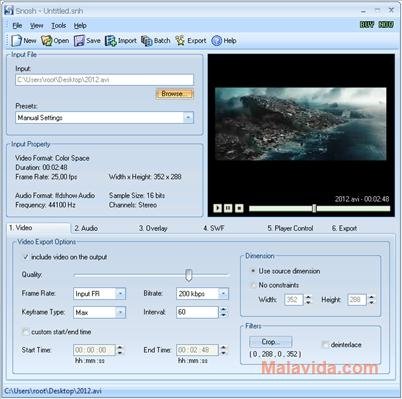Click the New toolbar icon
The image size is (402, 399).
16,41
